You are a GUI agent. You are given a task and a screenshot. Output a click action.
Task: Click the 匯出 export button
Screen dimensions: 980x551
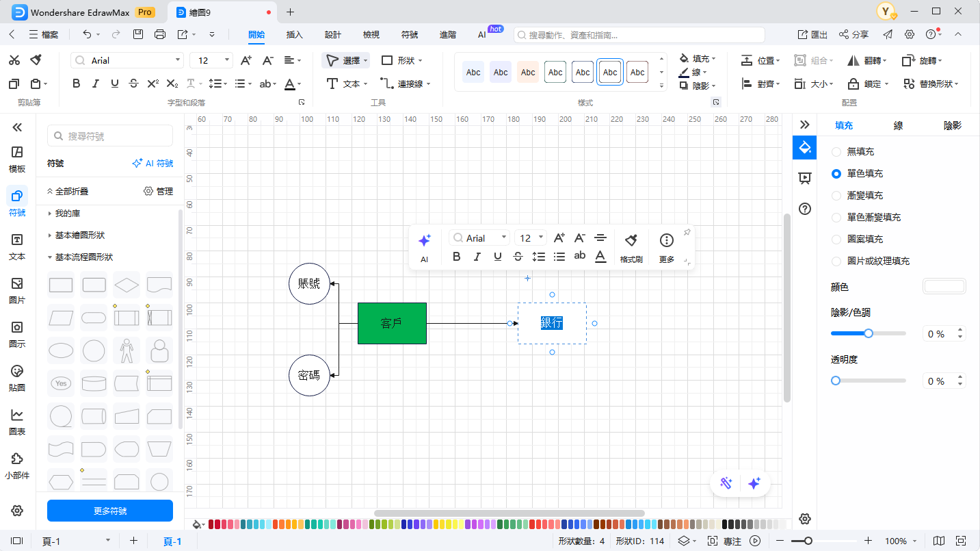pos(812,34)
